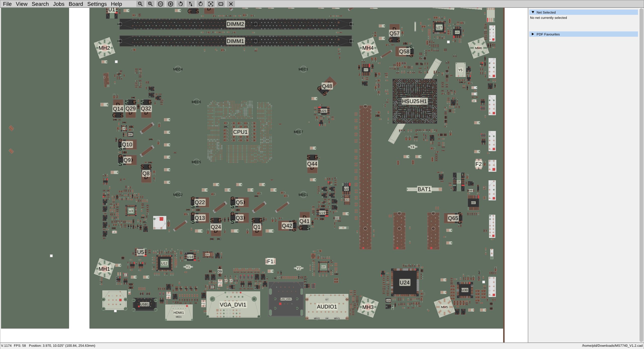Open the Jobs menu
The height and width of the screenshot is (349, 644).
point(59,4)
